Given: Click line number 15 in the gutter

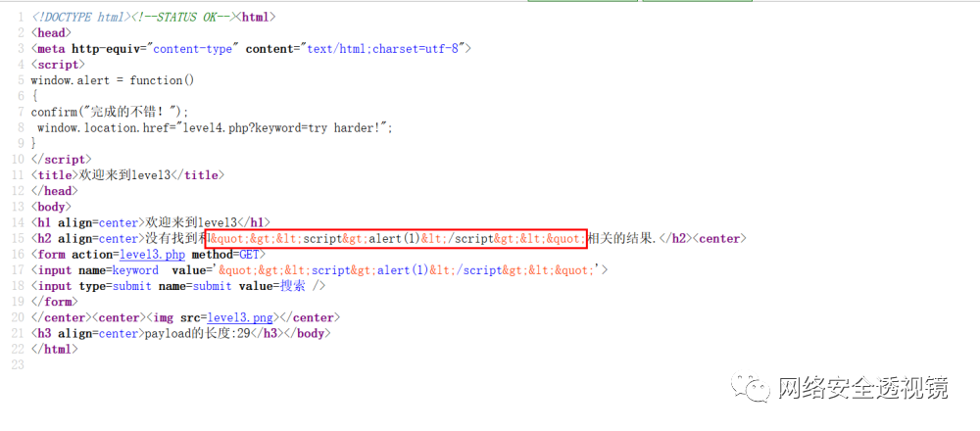Looking at the screenshot, I should click(x=17, y=239).
